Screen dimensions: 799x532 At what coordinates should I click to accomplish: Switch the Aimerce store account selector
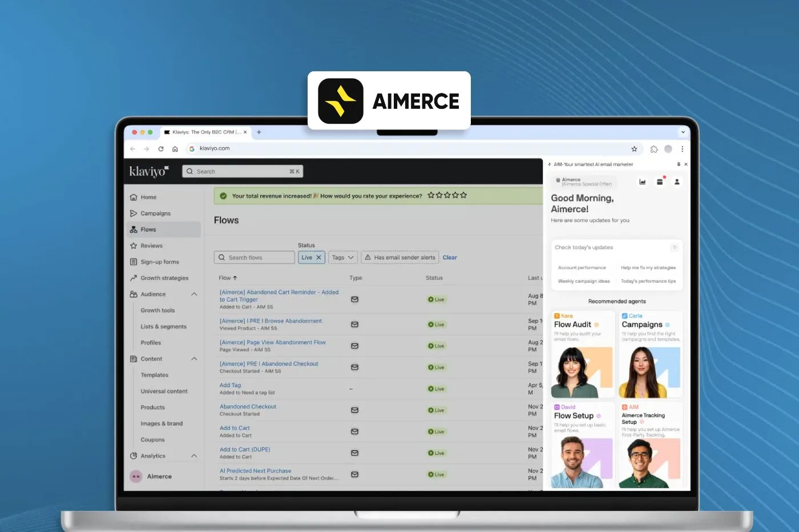click(x=583, y=182)
